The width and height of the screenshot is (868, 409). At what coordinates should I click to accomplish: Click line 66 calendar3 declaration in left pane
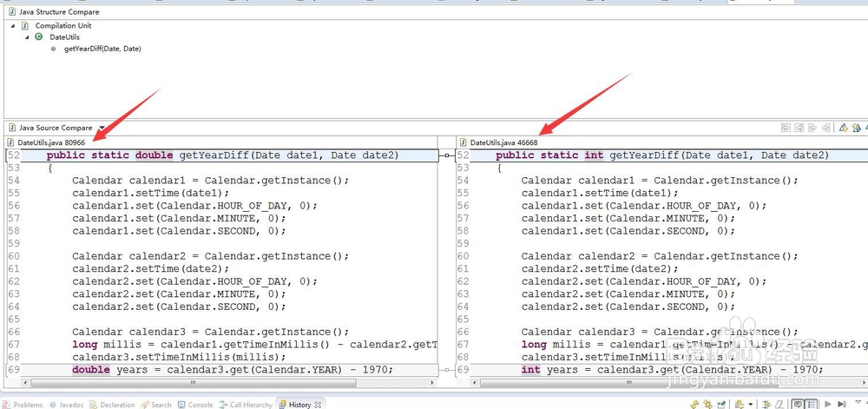210,332
